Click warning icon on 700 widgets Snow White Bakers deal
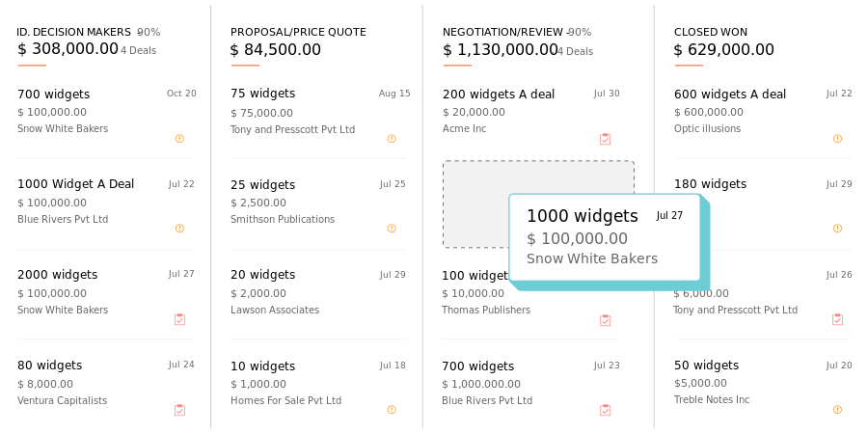Image resolution: width=868 pixels, height=434 pixels. [x=179, y=139]
